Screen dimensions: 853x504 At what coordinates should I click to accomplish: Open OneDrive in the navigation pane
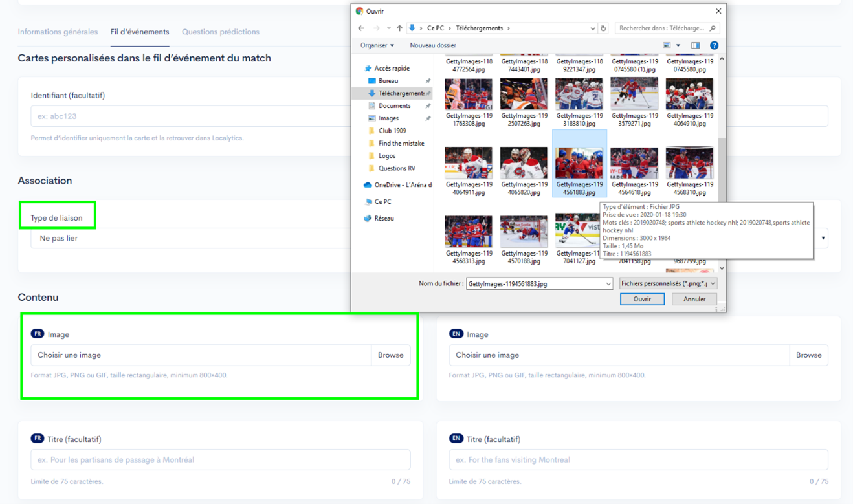[402, 185]
